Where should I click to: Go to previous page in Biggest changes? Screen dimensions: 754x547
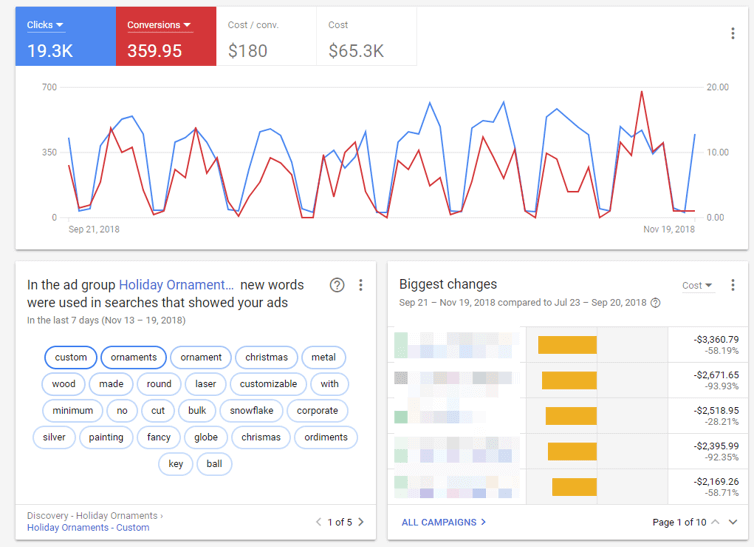pos(714,522)
